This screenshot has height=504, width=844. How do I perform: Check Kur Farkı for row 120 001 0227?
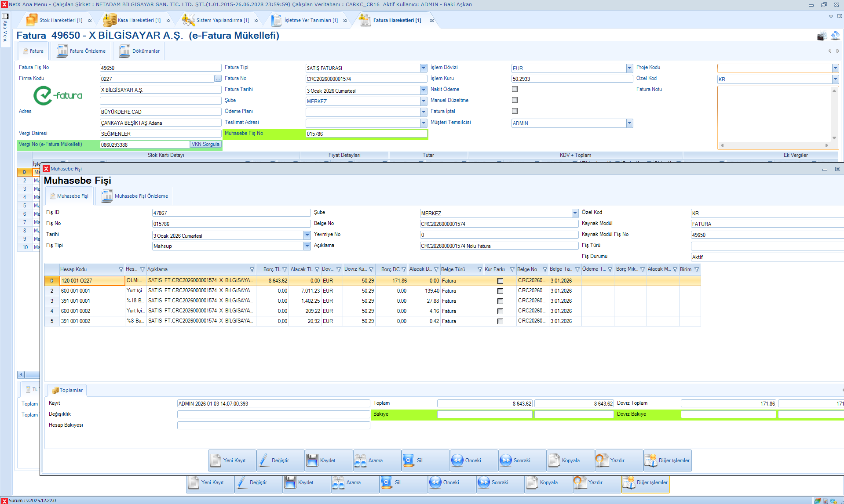click(x=500, y=281)
